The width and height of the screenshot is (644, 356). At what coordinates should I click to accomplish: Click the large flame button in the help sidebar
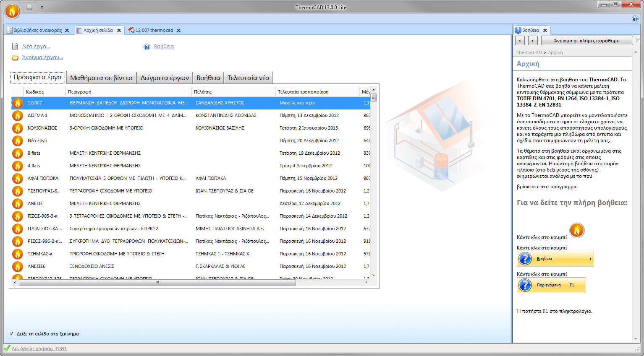(577, 231)
